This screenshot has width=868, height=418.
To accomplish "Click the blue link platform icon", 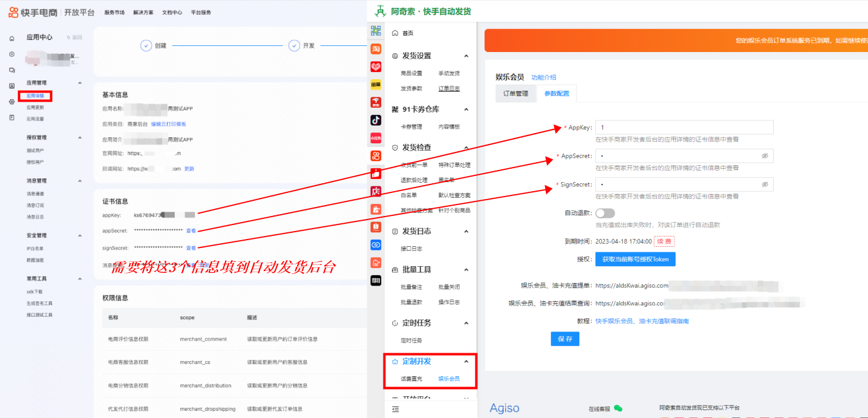I will coord(376,245).
